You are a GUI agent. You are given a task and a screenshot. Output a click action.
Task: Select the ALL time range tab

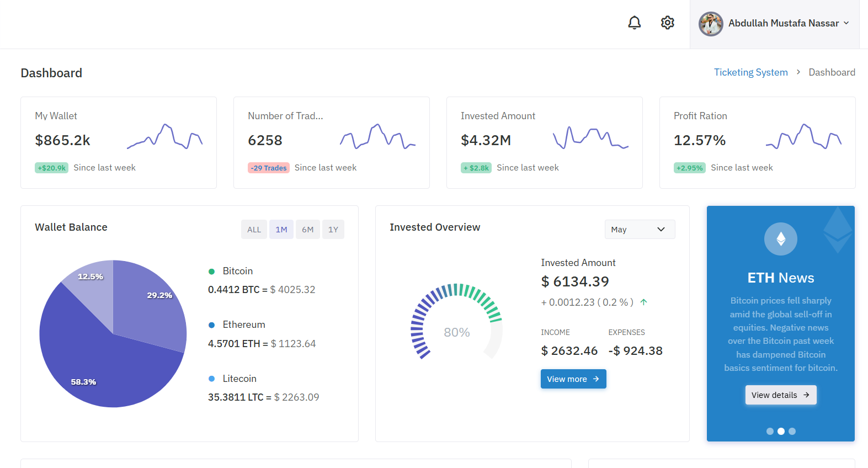click(x=254, y=230)
